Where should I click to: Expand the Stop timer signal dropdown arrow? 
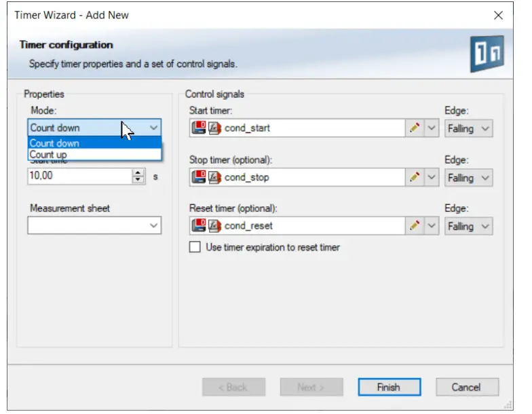point(432,177)
